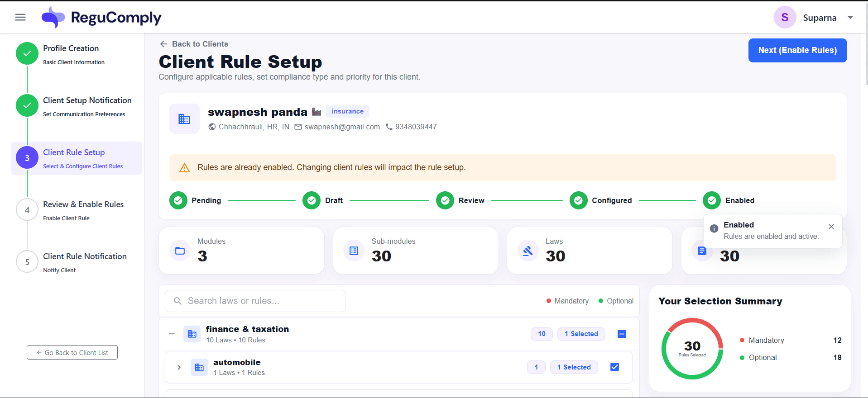The height and width of the screenshot is (398, 868).
Task: Click Go Back to Client List button
Action: tap(72, 352)
